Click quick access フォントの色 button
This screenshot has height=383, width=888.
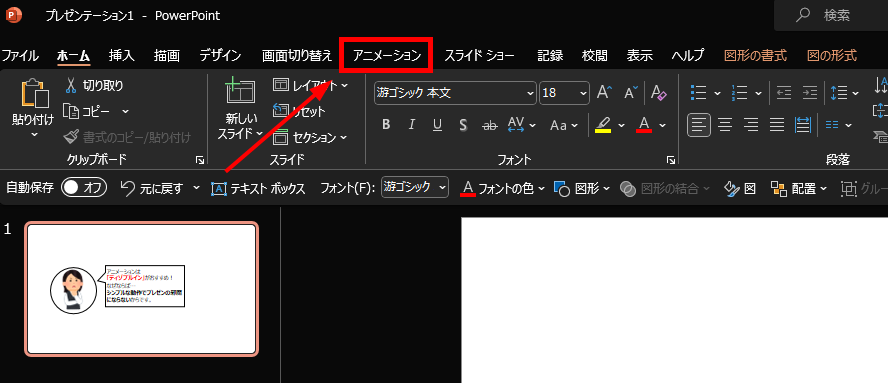(x=498, y=188)
